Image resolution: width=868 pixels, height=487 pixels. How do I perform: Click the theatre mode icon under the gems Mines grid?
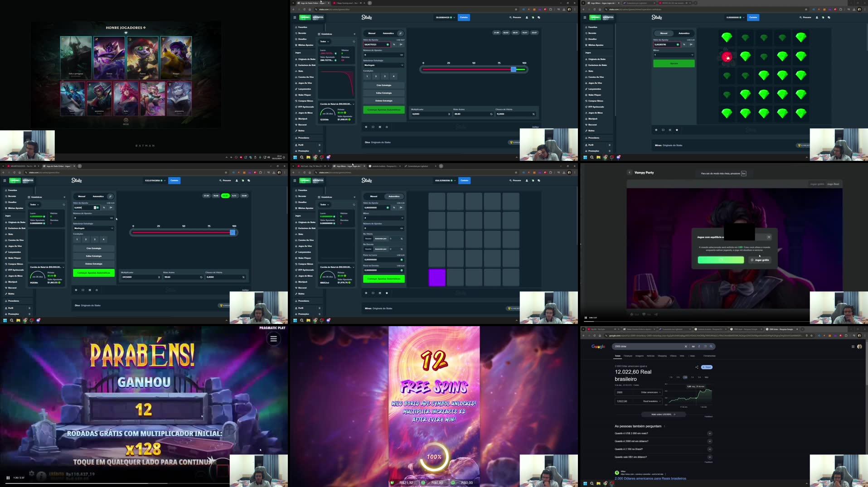[663, 130]
